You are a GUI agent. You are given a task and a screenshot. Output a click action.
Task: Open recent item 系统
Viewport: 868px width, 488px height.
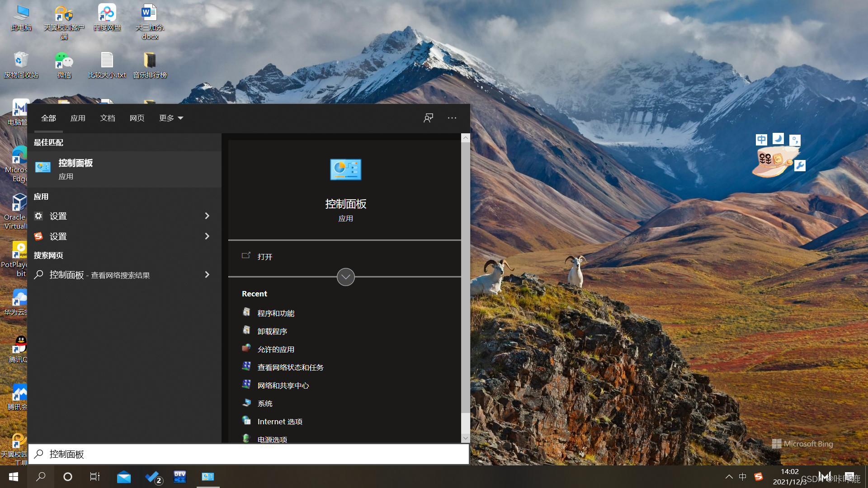click(x=265, y=404)
